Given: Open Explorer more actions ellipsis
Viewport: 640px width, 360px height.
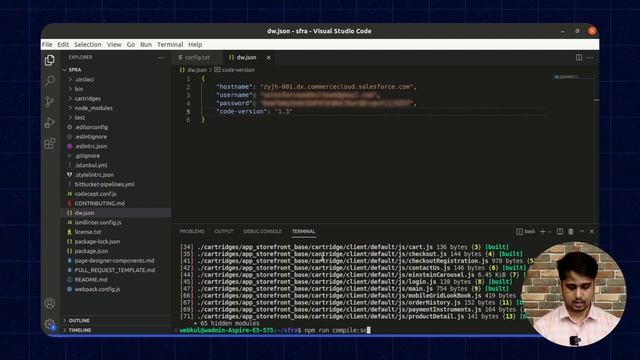Looking at the screenshot, I should coord(162,58).
